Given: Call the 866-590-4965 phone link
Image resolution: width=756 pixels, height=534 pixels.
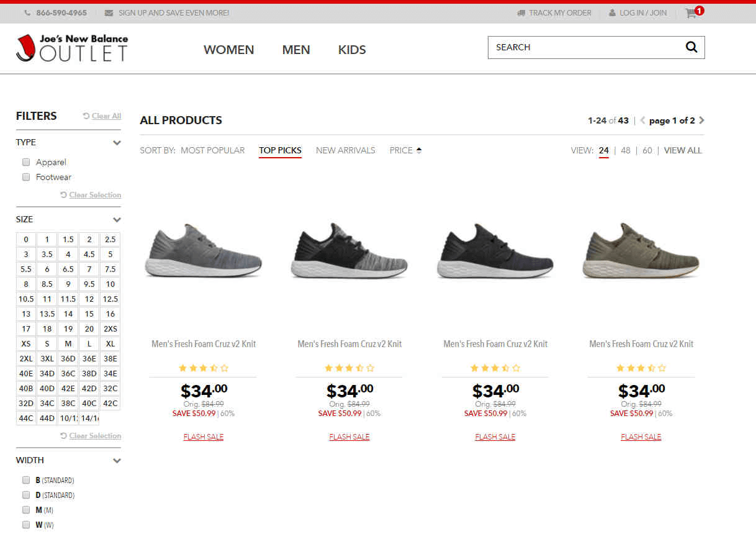Looking at the screenshot, I should [x=55, y=12].
